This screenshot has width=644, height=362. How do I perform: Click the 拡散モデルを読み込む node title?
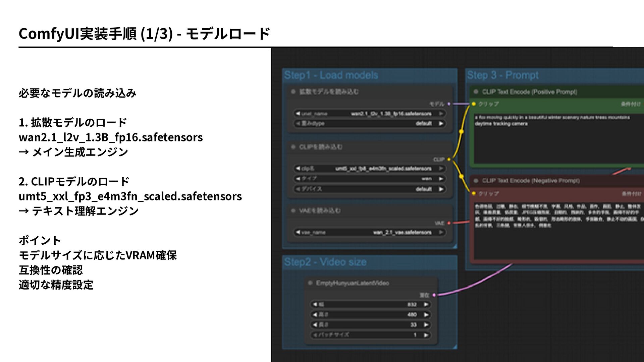coord(329,92)
